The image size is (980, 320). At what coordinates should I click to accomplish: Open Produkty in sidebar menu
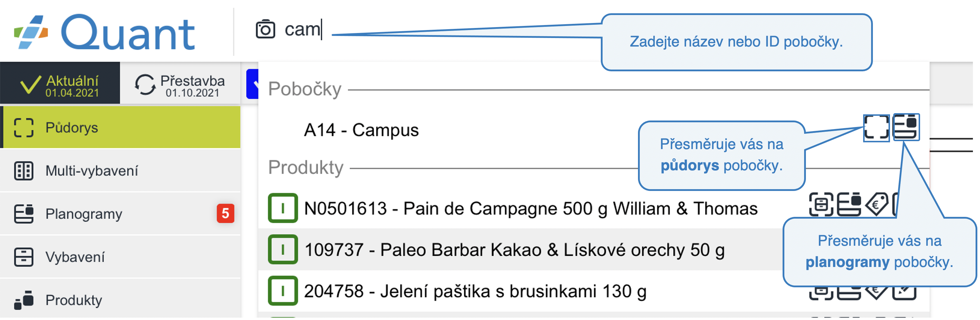(120, 300)
